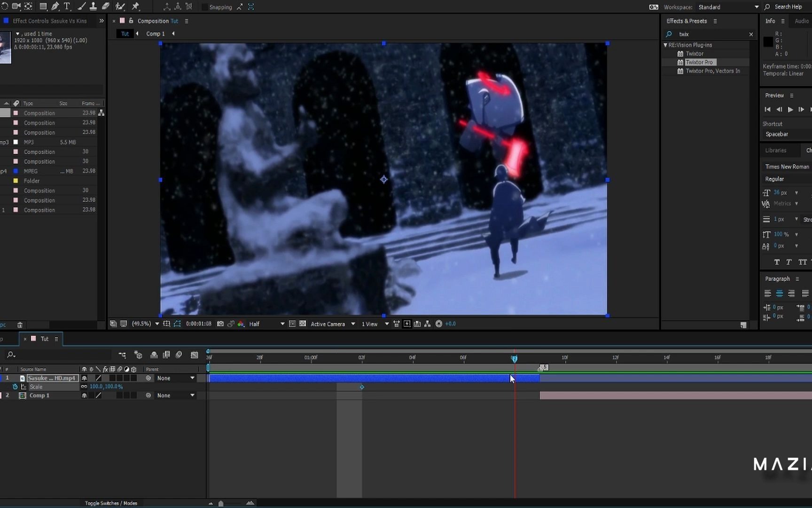Viewport: 812px width, 508px height.
Task: Select the Rectangle shape tool
Action: click(43, 6)
